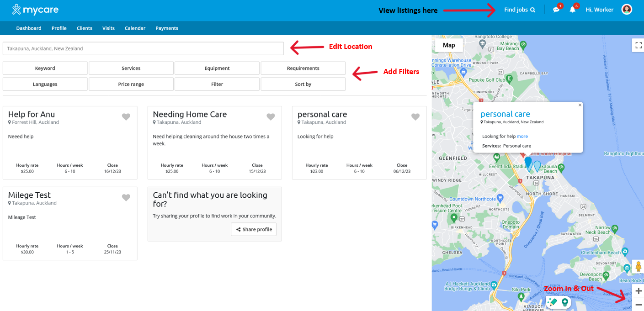This screenshot has height=311, width=644.
Task: Click the mycare logo
Action: click(35, 10)
